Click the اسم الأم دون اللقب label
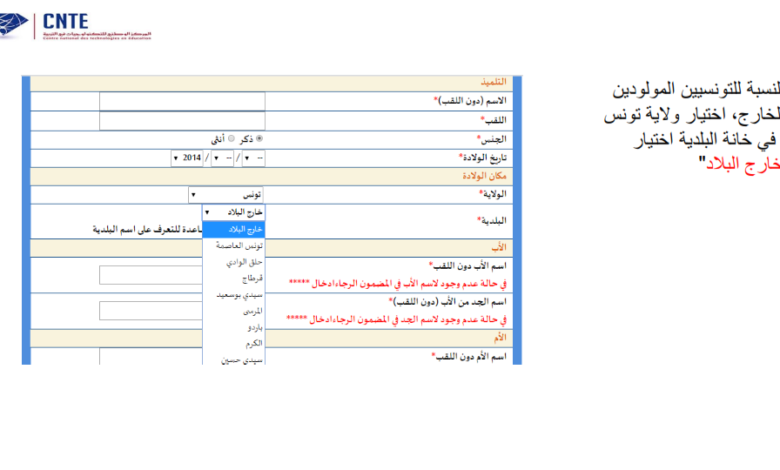This screenshot has width=780, height=470. click(x=469, y=357)
